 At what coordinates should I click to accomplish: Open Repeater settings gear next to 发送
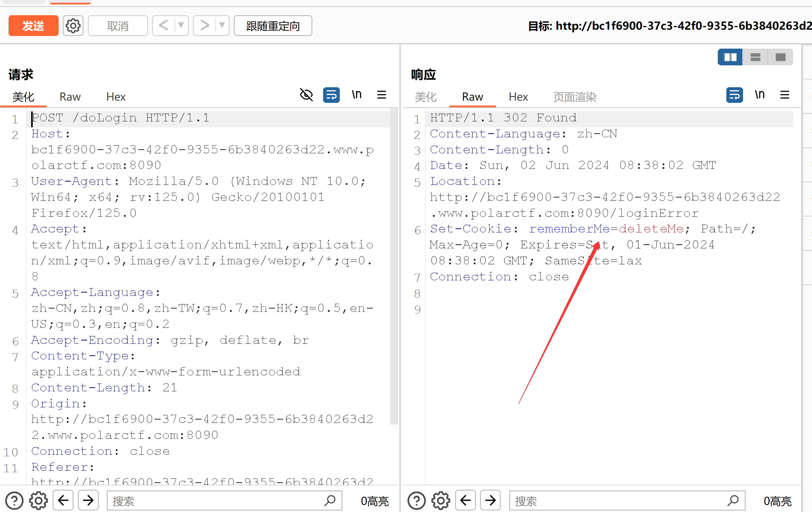(73, 26)
